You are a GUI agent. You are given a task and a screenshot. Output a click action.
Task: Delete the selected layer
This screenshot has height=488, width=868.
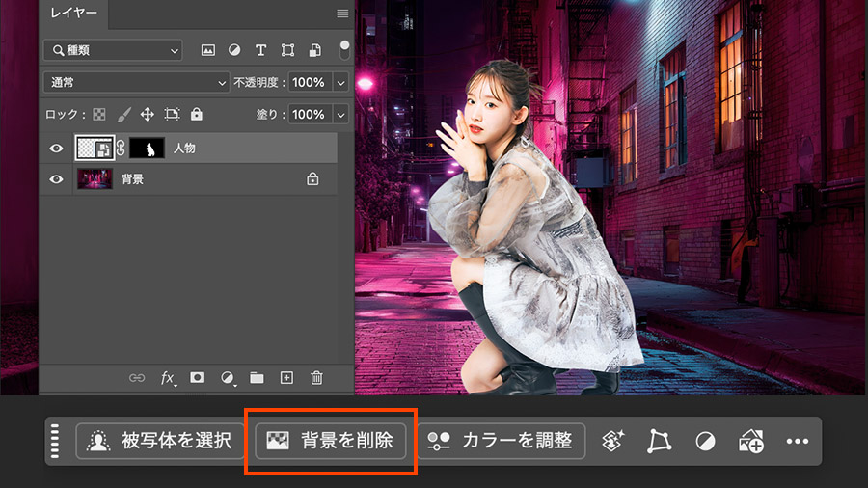click(316, 378)
